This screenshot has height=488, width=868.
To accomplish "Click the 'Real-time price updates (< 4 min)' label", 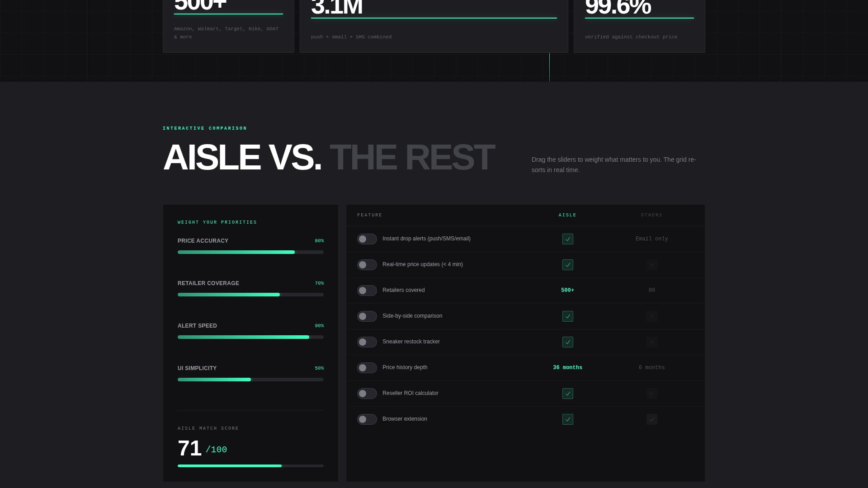I will (x=423, y=264).
